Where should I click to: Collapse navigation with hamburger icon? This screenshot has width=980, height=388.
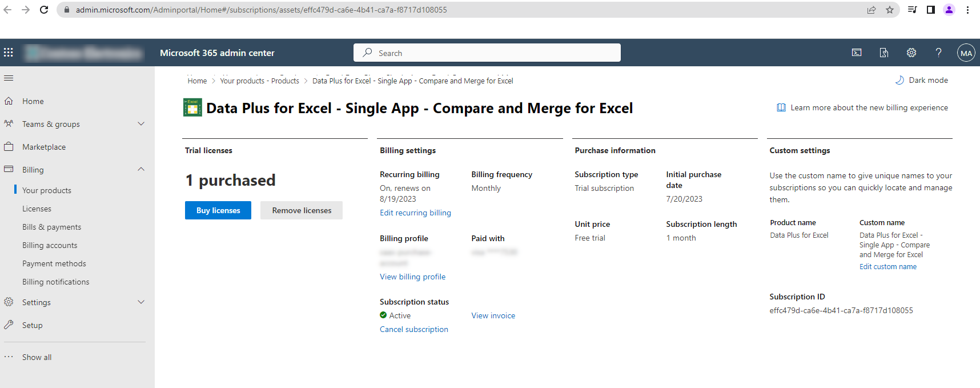point(9,78)
